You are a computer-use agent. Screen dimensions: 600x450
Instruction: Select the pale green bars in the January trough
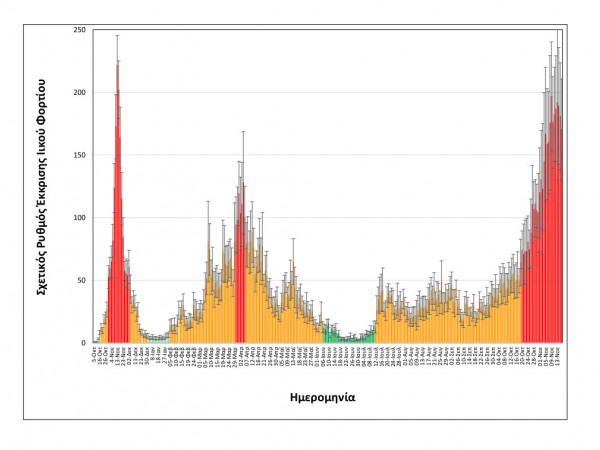[x=157, y=339]
